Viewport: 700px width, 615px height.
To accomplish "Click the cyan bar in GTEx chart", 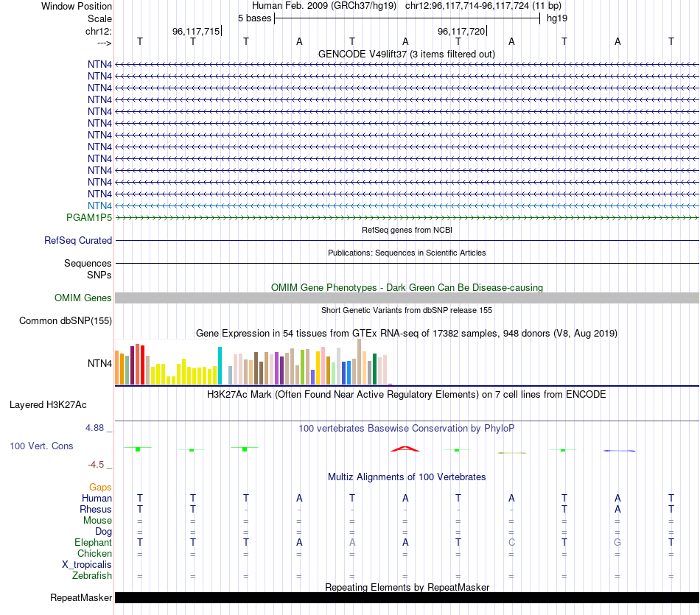I will pyautogui.click(x=220, y=365).
